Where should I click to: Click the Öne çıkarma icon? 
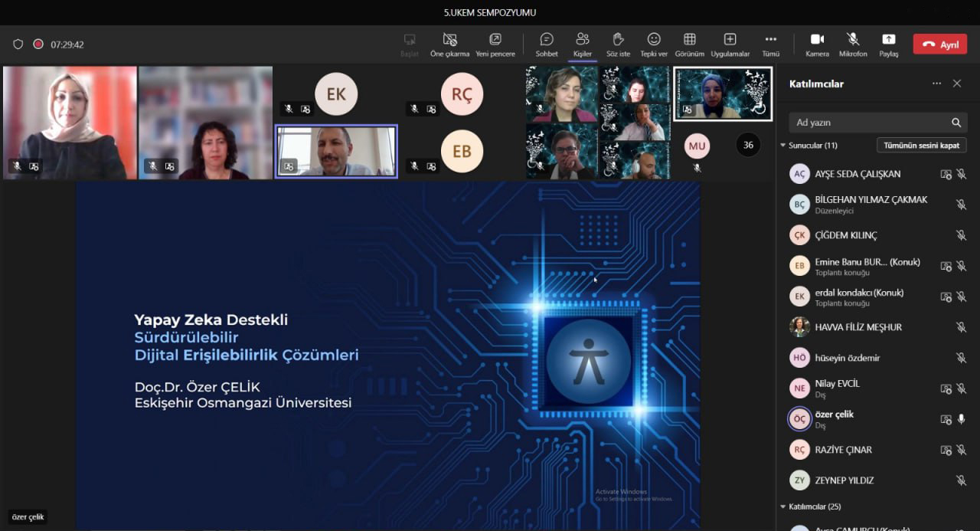point(449,44)
